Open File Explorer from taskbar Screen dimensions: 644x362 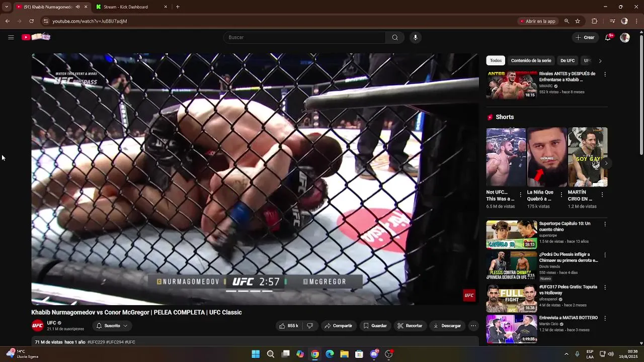click(344, 354)
